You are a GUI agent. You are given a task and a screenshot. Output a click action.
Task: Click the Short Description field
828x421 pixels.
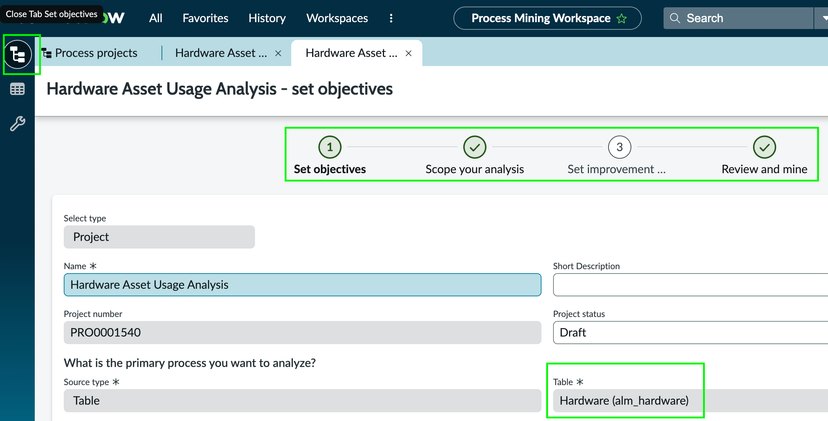coord(690,284)
